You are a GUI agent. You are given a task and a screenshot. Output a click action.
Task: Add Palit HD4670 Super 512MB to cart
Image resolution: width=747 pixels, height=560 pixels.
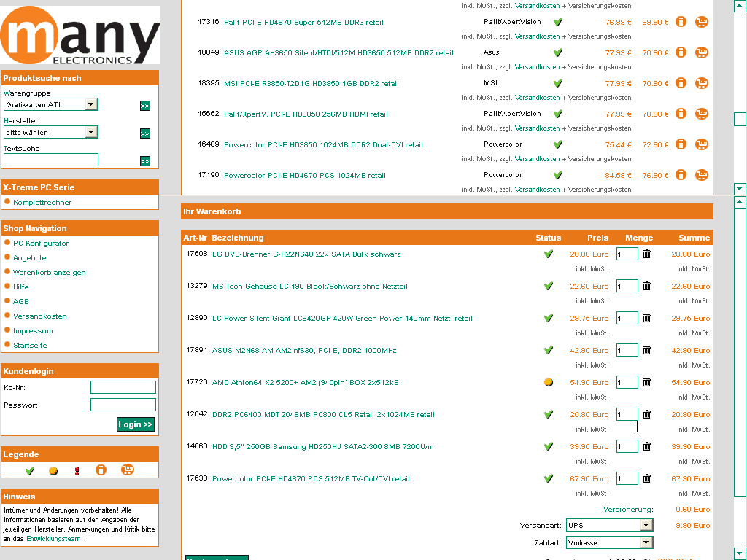click(x=701, y=22)
